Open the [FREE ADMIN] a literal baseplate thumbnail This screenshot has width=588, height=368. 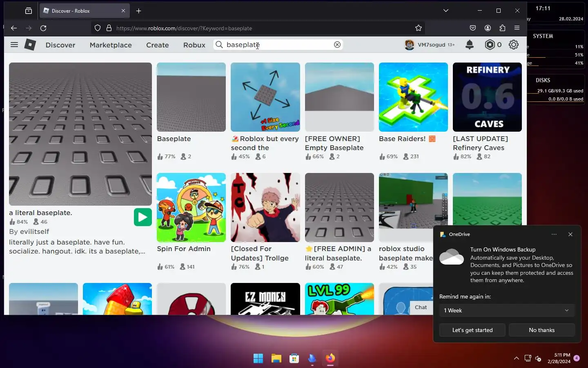point(339,207)
